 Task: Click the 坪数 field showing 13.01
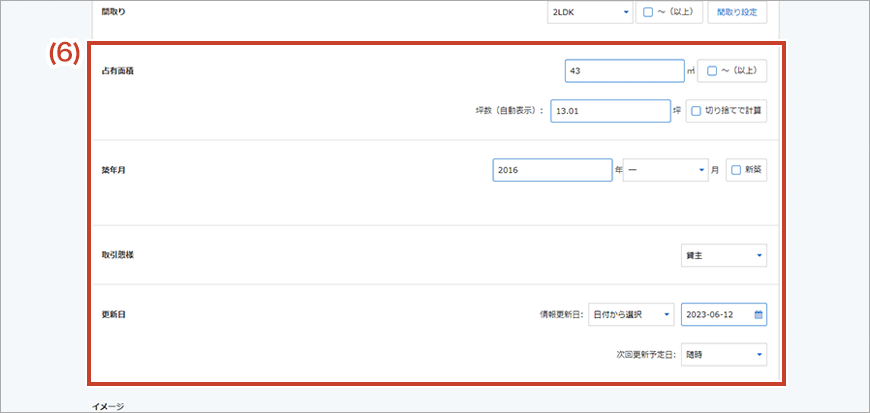[608, 111]
